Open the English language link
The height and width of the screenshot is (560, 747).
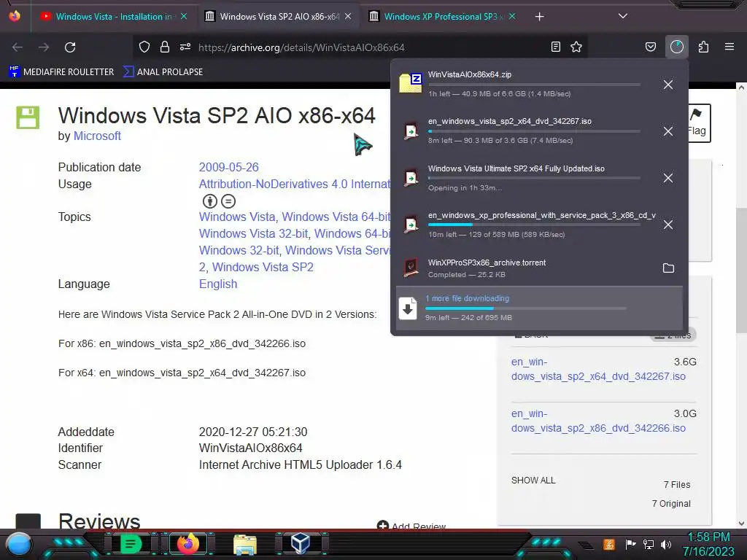[217, 284]
